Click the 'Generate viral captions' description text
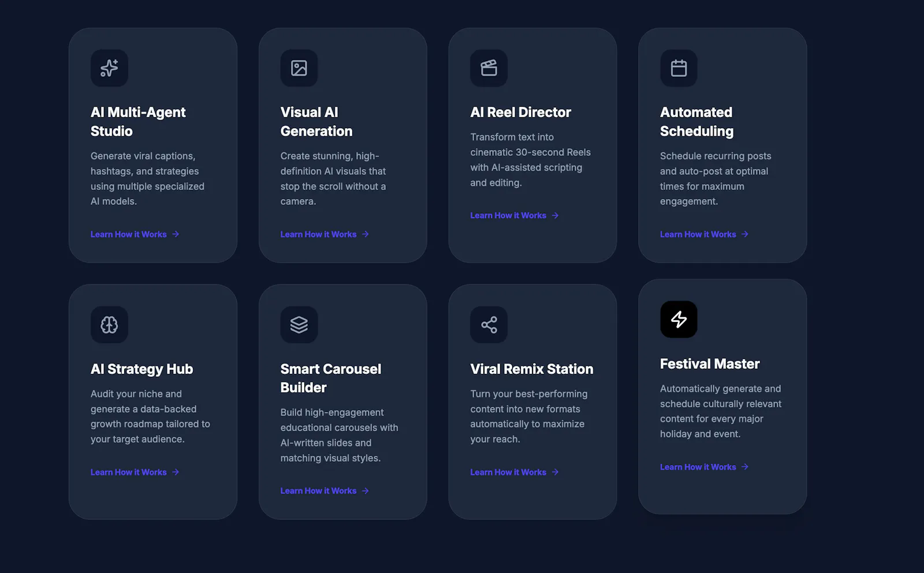924x573 pixels. tap(148, 179)
